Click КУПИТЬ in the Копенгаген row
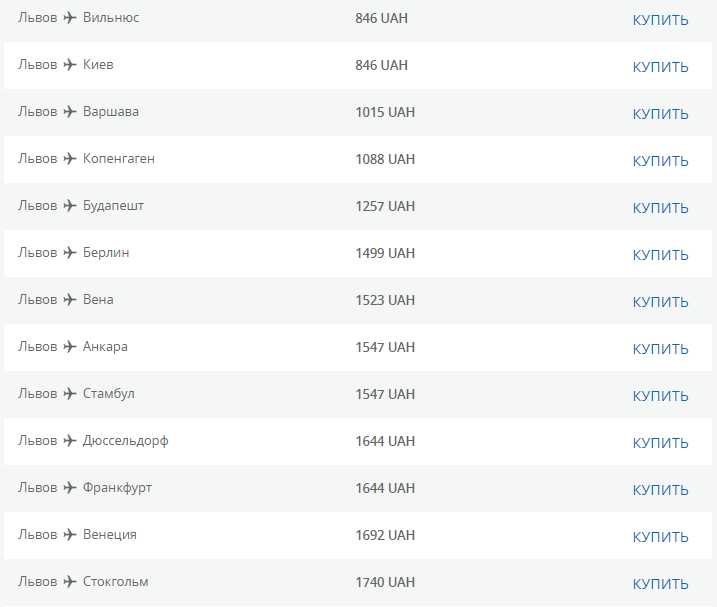This screenshot has height=607, width=717. 660,161
